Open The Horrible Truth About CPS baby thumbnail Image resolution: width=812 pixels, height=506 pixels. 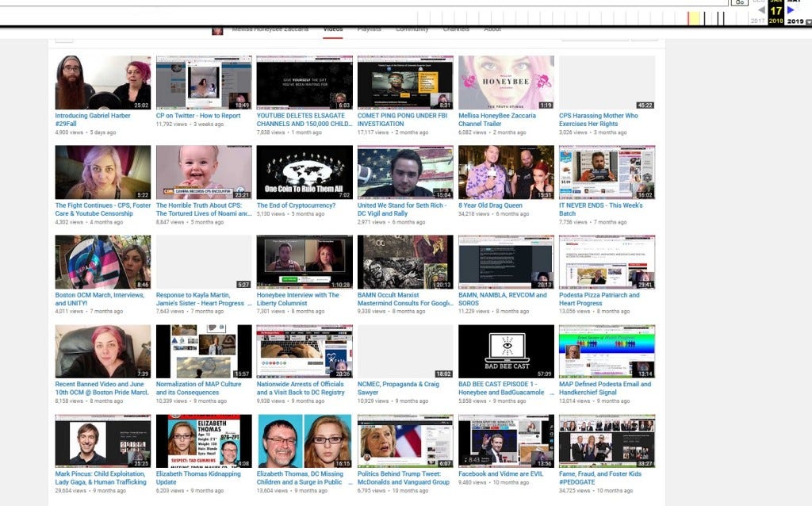[204, 172]
